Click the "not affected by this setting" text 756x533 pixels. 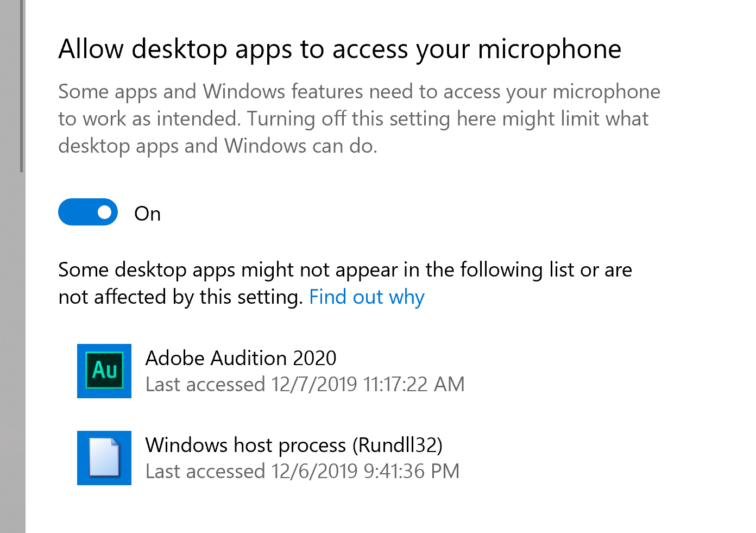point(180,297)
